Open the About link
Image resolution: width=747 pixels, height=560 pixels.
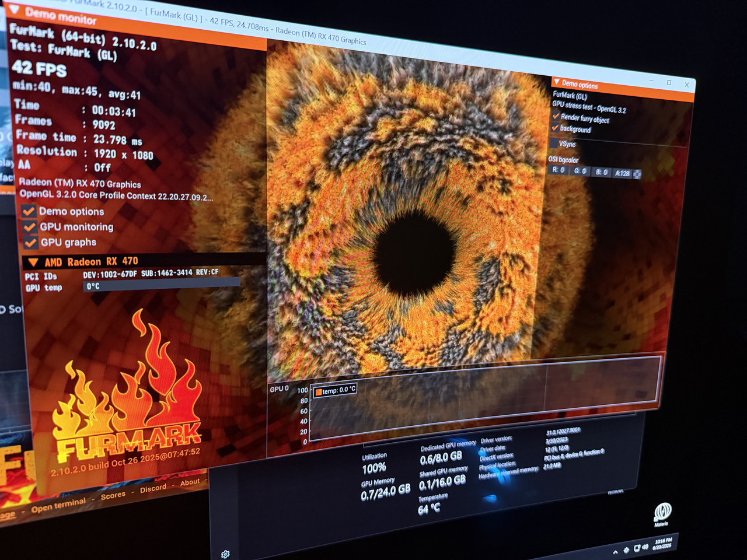tap(190, 482)
